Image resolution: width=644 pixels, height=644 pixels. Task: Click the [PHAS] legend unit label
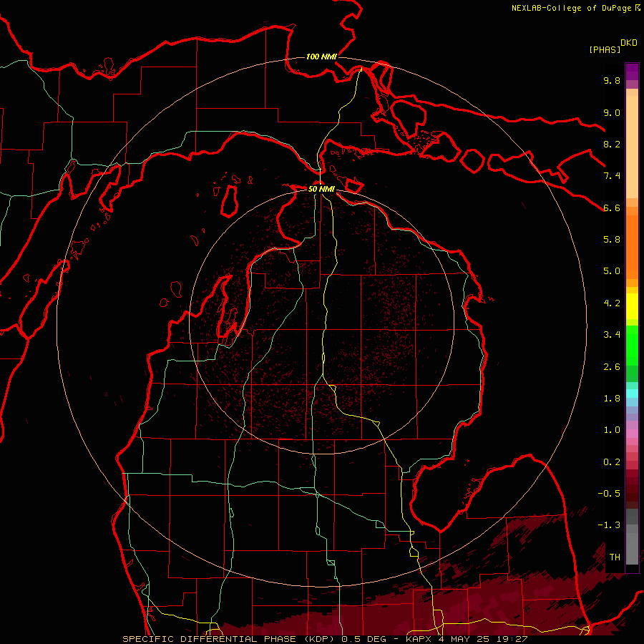tap(605, 49)
